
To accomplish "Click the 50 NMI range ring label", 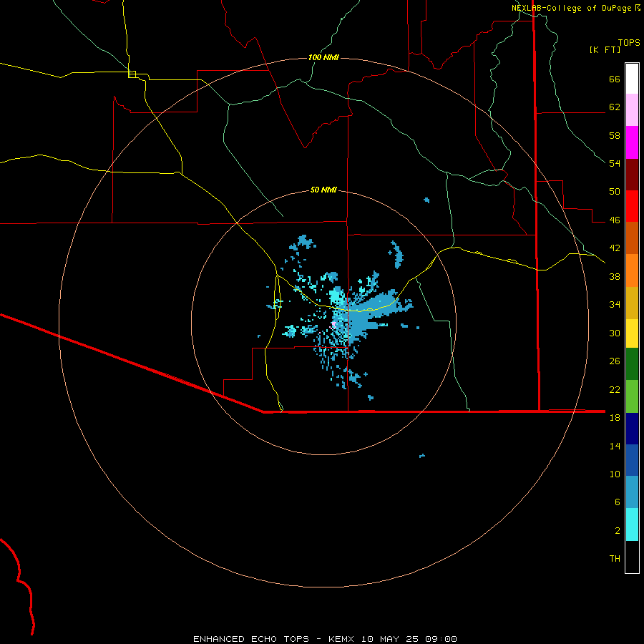I will pyautogui.click(x=323, y=190).
